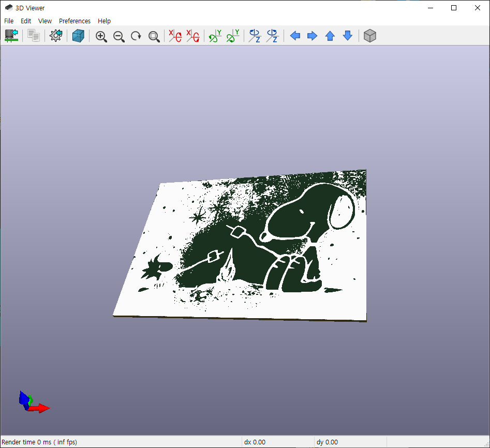
Task: Open the Preferences menu
Action: (x=75, y=21)
